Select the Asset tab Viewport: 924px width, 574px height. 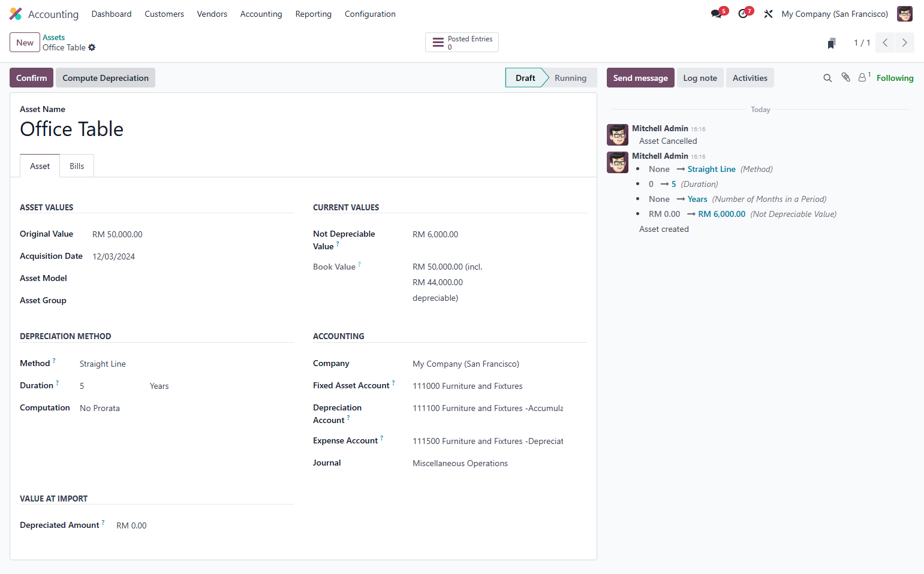pyautogui.click(x=40, y=166)
